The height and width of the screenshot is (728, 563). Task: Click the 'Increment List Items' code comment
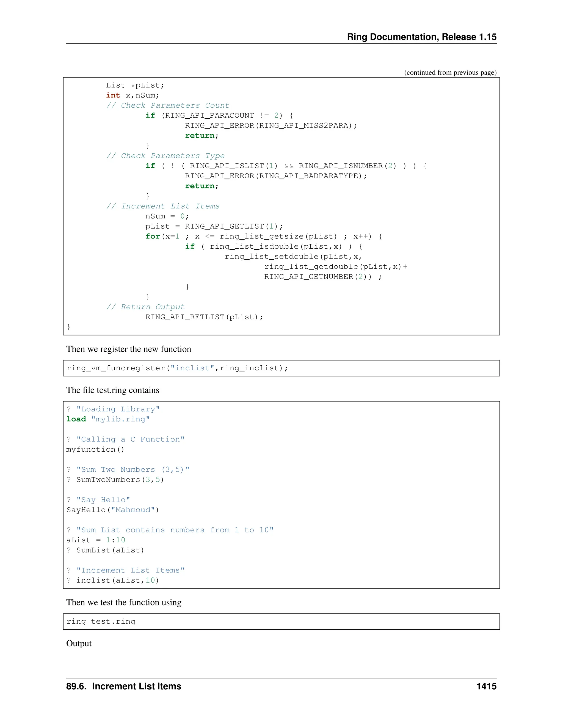(163, 206)
